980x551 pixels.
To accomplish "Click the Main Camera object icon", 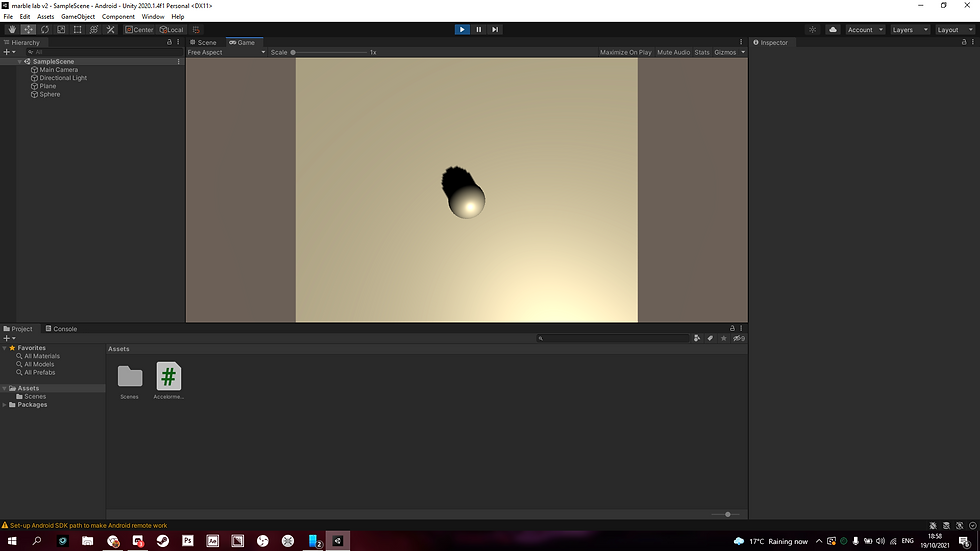I will (34, 70).
